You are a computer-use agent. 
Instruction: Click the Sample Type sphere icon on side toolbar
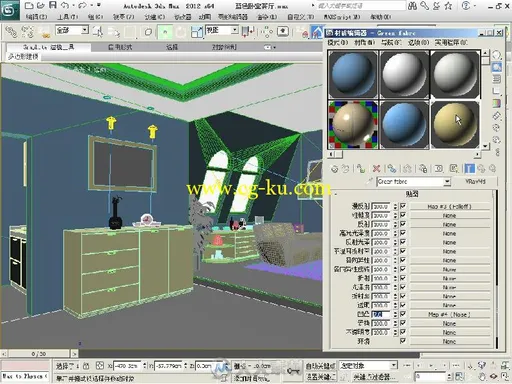[x=497, y=55]
